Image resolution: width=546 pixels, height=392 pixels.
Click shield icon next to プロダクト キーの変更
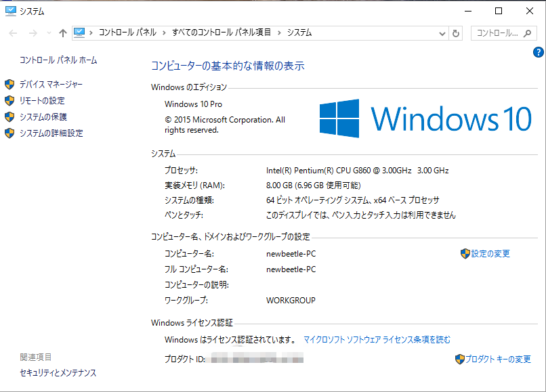tap(460, 360)
